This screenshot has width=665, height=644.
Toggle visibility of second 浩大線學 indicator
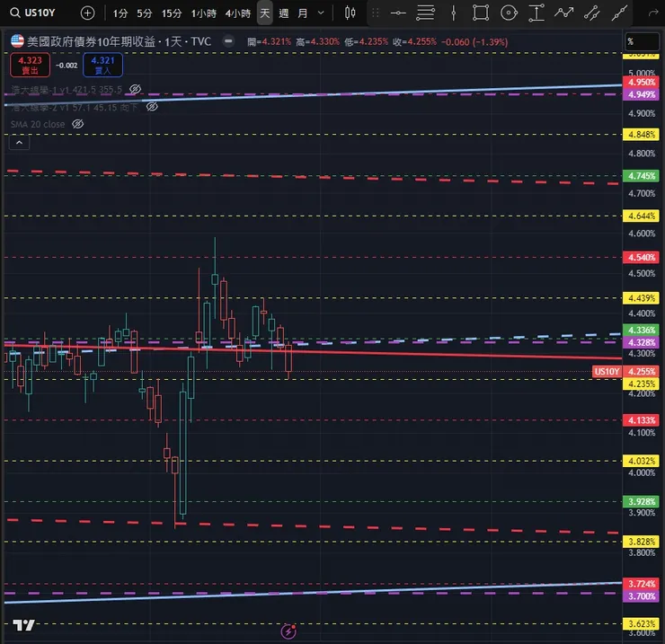pos(152,106)
